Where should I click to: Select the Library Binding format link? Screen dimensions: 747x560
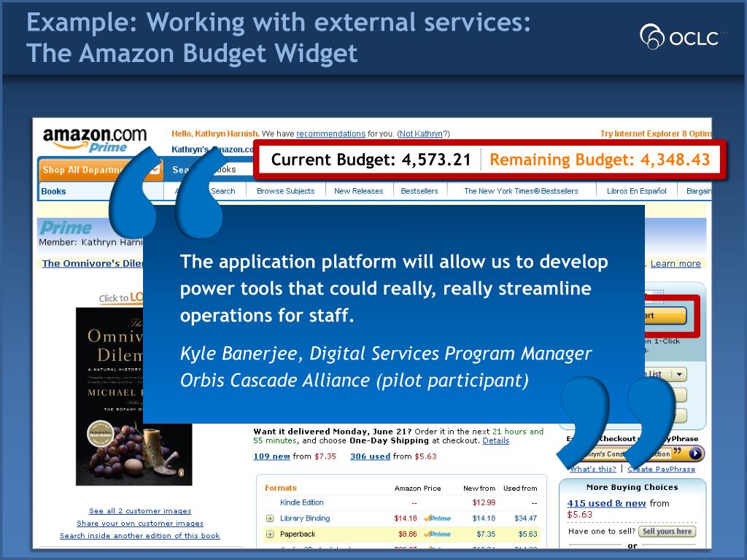(305, 518)
